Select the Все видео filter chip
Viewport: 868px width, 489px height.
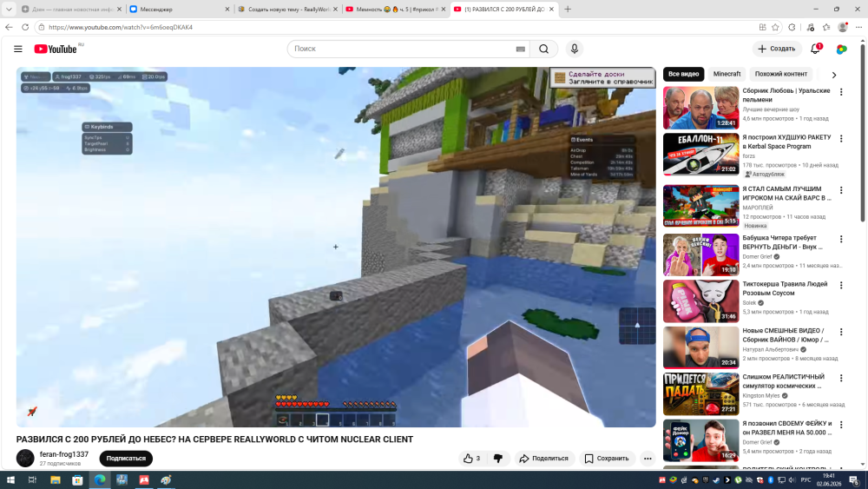pyautogui.click(x=683, y=74)
